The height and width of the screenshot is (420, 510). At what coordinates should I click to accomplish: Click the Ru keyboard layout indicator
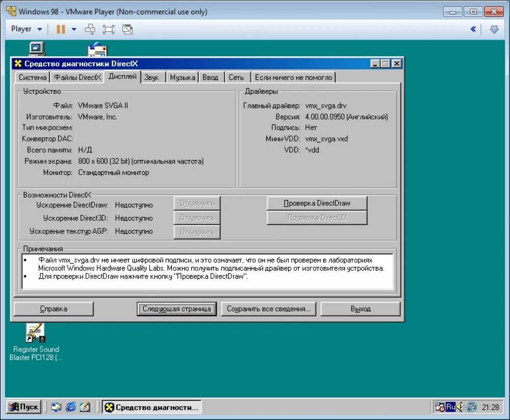click(450, 407)
